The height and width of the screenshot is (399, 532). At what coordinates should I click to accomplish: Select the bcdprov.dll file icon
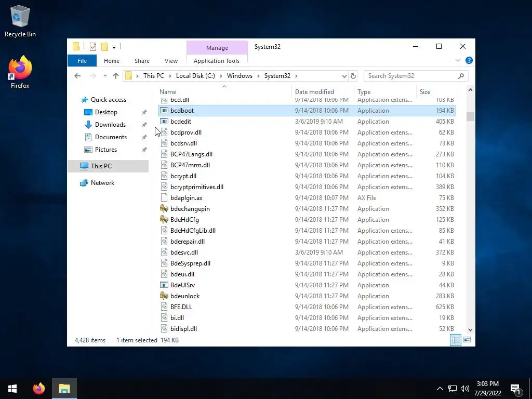tap(164, 132)
